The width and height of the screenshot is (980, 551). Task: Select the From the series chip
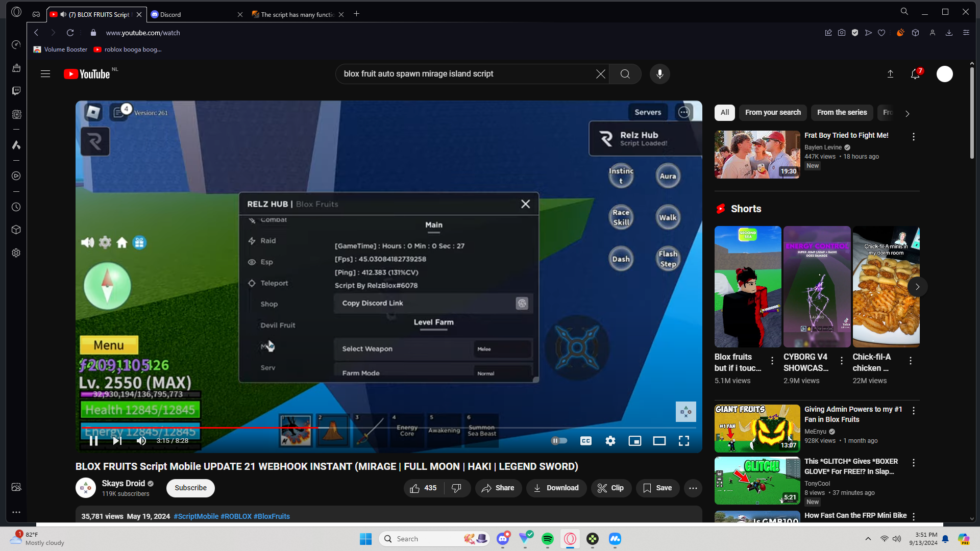pyautogui.click(x=842, y=113)
